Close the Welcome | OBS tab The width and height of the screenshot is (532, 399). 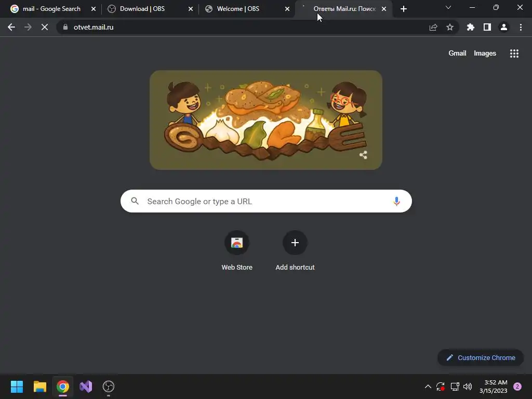point(287,9)
